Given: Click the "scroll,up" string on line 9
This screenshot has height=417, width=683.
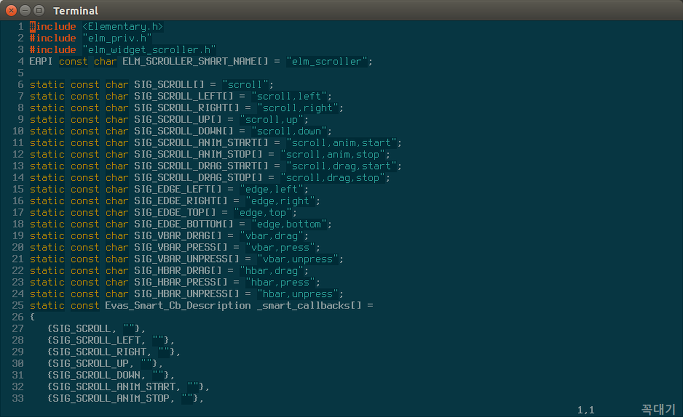Looking at the screenshot, I should 271,120.
